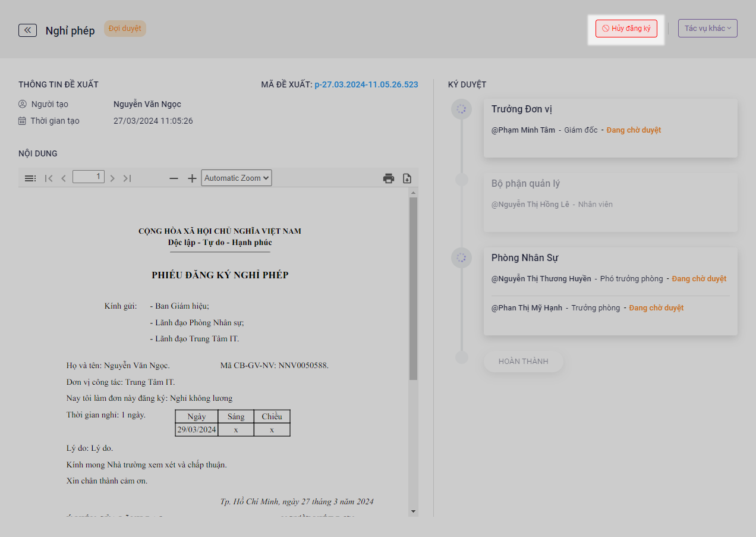Go to previous page in viewer
The height and width of the screenshot is (537, 756).
click(x=64, y=178)
